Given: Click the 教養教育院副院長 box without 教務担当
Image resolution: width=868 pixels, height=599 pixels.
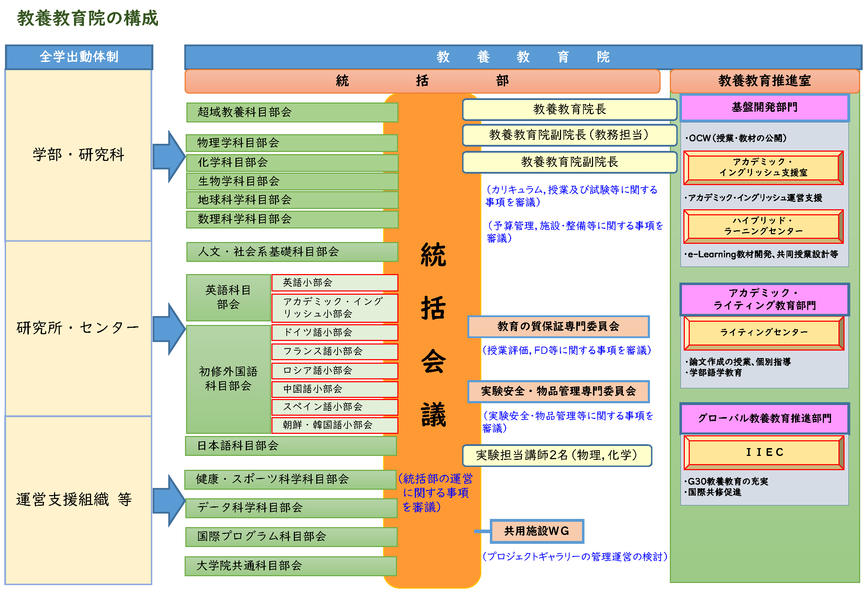Looking at the screenshot, I should click(x=570, y=162).
